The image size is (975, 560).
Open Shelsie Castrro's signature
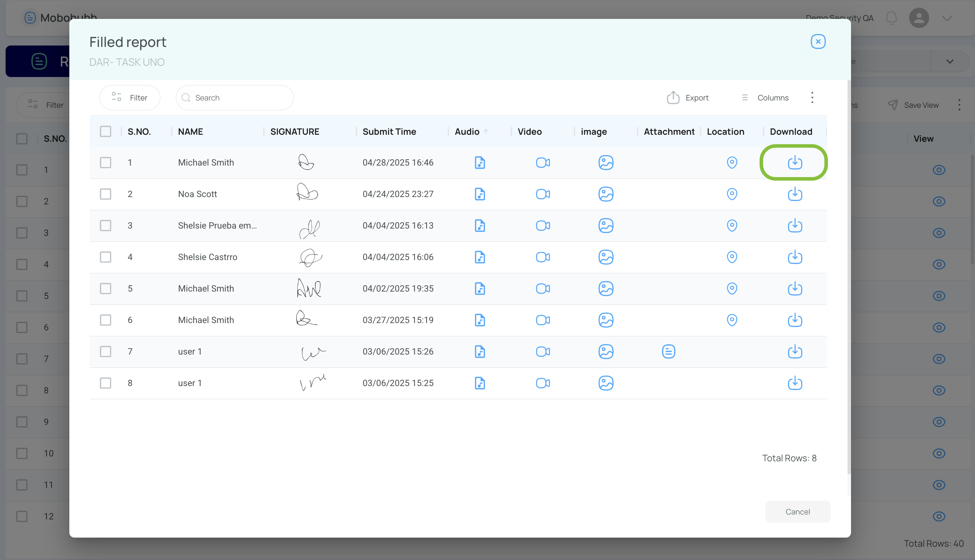click(x=310, y=257)
